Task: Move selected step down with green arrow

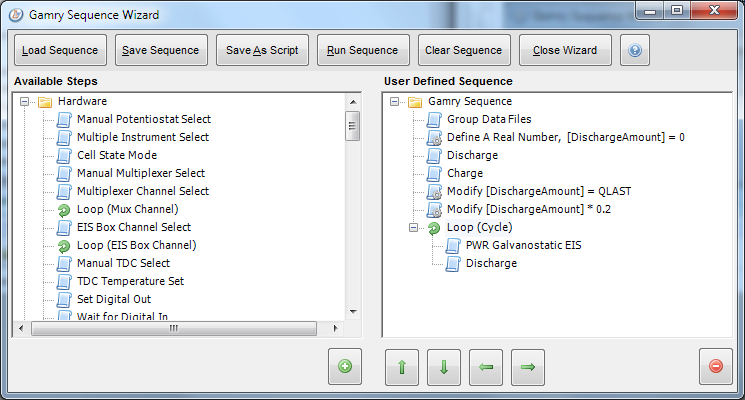Action: tap(444, 367)
